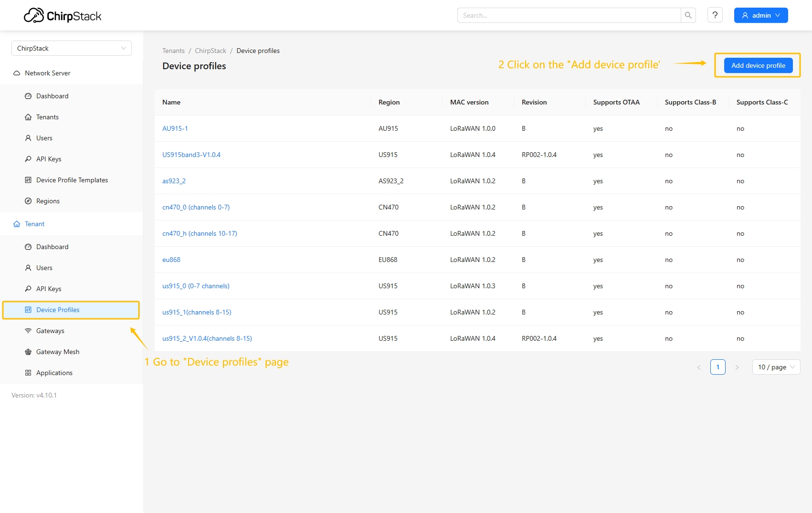812x513 pixels.
Task: Click the Regions compass icon in sidebar
Action: pyautogui.click(x=28, y=201)
